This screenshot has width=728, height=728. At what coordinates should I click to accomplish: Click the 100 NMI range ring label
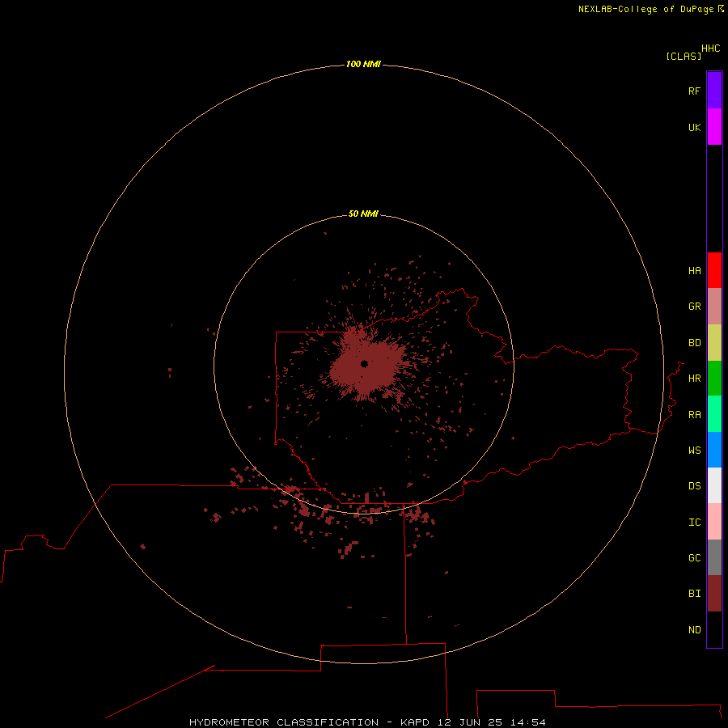click(x=363, y=64)
